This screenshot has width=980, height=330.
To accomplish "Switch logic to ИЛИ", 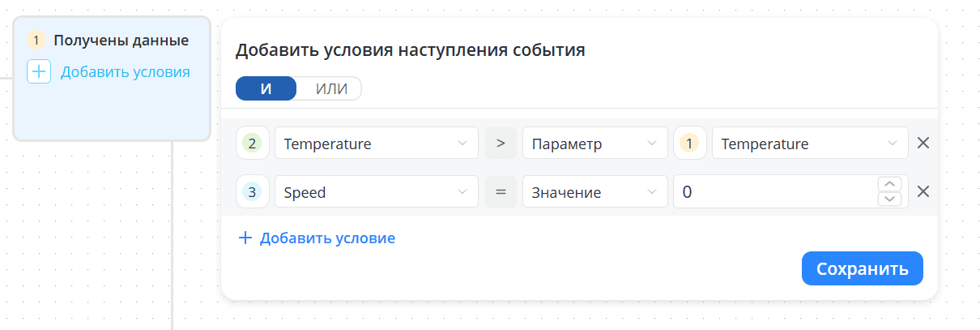I will (x=330, y=89).
